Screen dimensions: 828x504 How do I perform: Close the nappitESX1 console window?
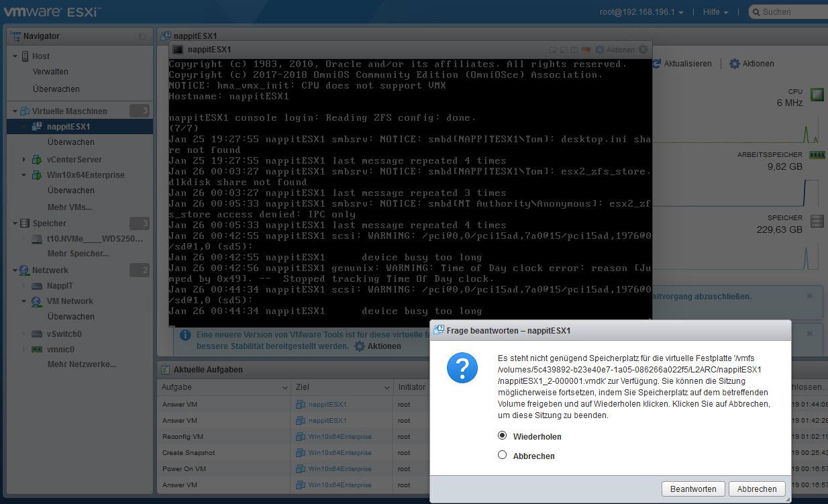(x=643, y=50)
